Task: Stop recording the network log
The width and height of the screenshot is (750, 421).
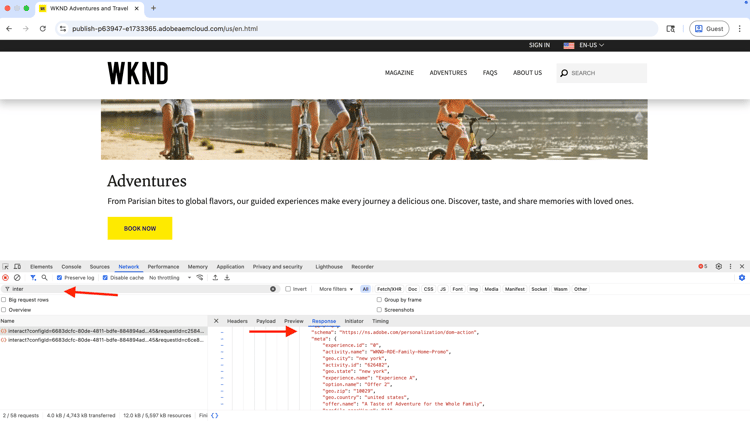Action: pyautogui.click(x=6, y=277)
